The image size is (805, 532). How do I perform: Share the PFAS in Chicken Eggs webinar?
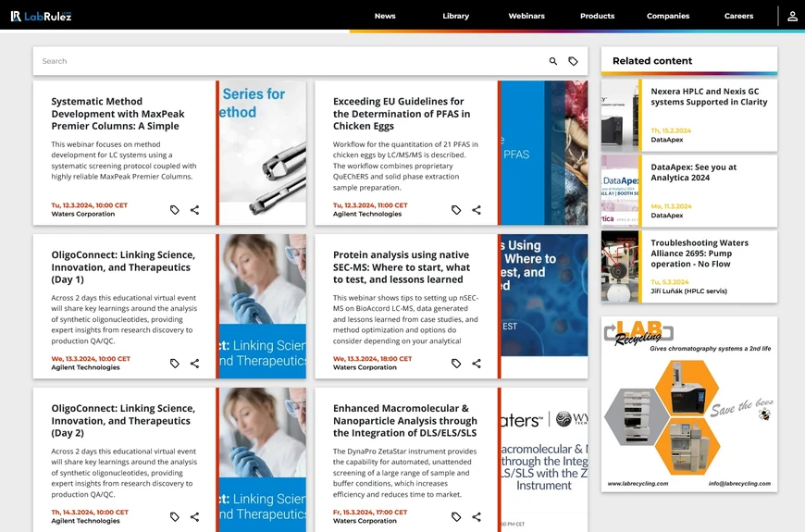pos(477,210)
